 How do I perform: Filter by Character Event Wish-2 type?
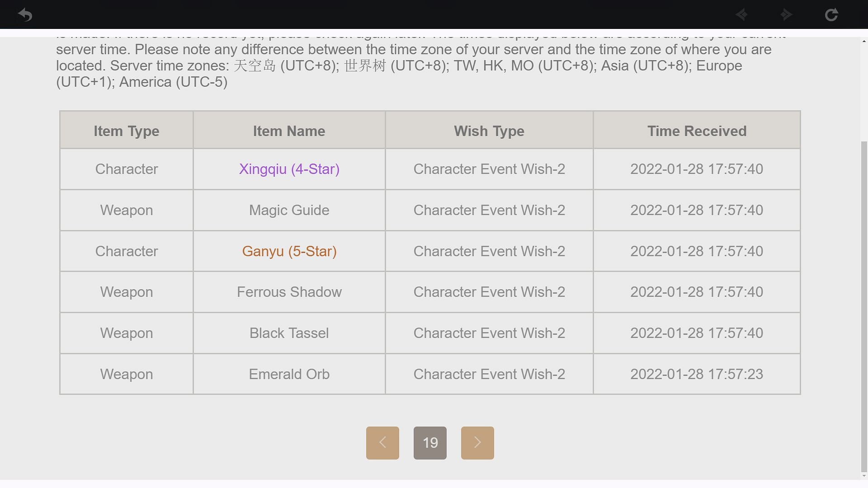coord(489,131)
